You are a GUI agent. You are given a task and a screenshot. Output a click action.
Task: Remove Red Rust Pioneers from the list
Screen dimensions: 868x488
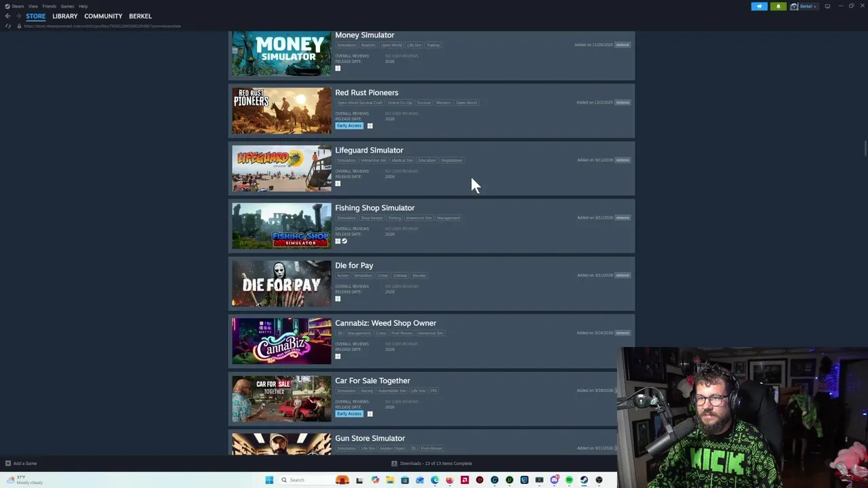pos(623,102)
